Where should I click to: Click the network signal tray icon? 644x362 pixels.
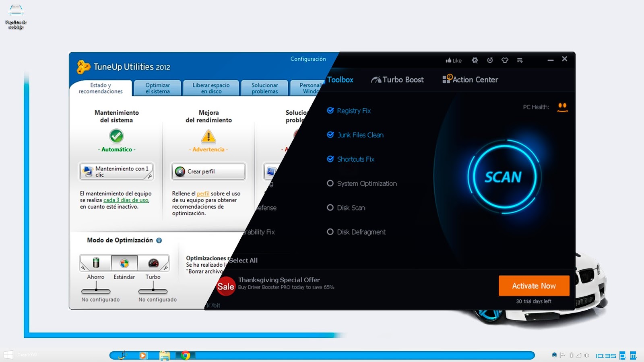pos(579,355)
